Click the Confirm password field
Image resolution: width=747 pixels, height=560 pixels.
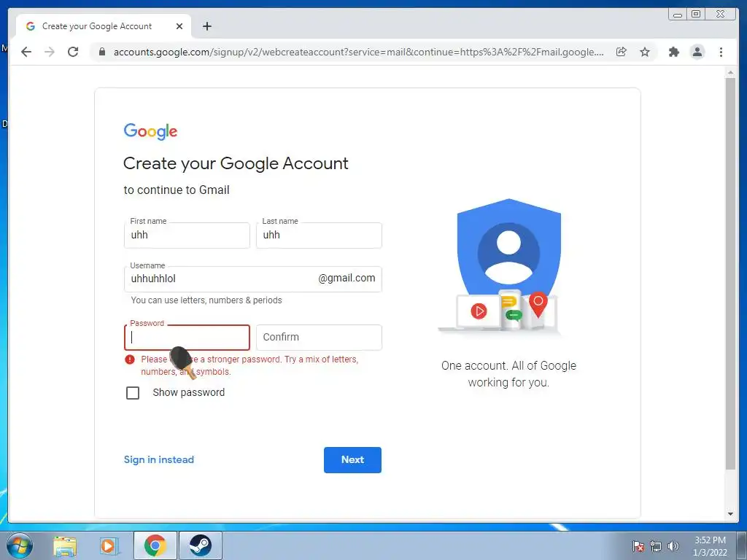319,337
